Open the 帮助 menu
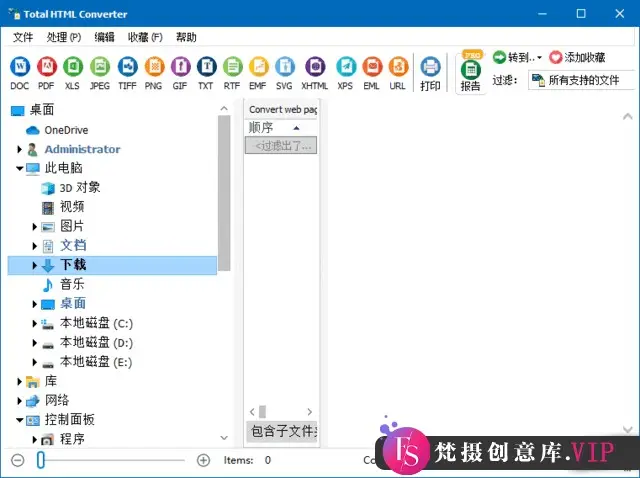This screenshot has height=478, width=640. [x=186, y=38]
